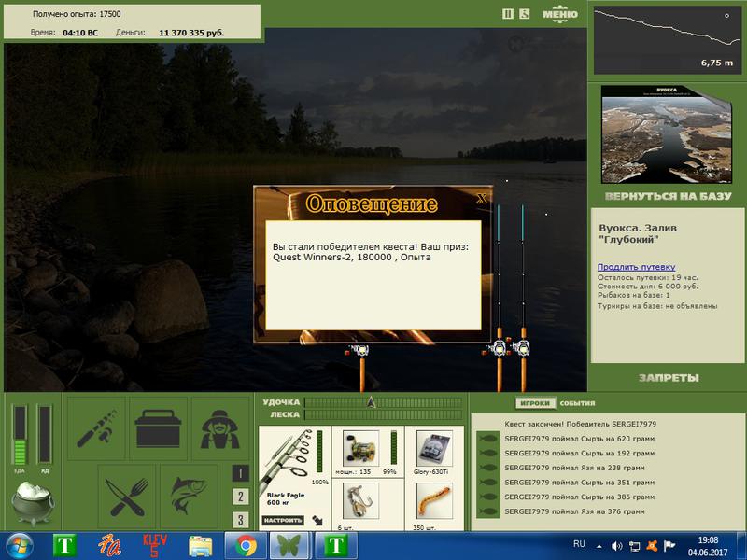Click the Продлить путевку link
Image resolution: width=747 pixels, height=560 pixels.
click(636, 267)
